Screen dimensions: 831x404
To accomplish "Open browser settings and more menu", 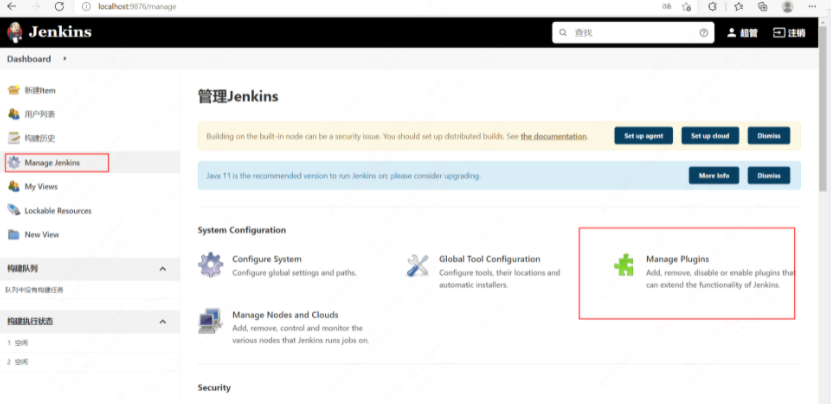I will 812,6.
